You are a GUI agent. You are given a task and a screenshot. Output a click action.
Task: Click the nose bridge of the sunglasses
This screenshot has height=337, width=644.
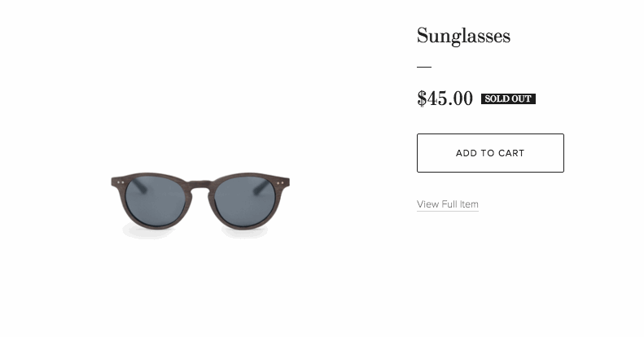tap(199, 182)
